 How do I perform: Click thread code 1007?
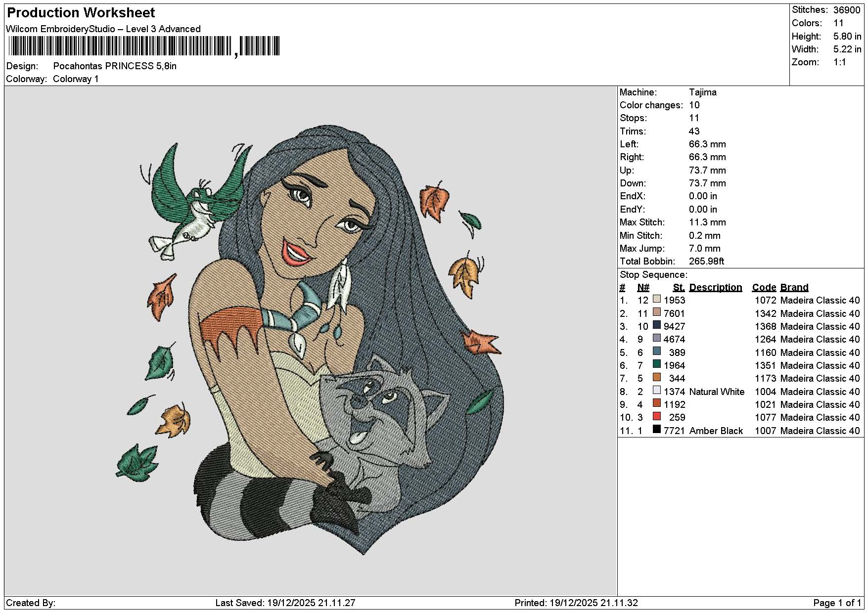(766, 431)
